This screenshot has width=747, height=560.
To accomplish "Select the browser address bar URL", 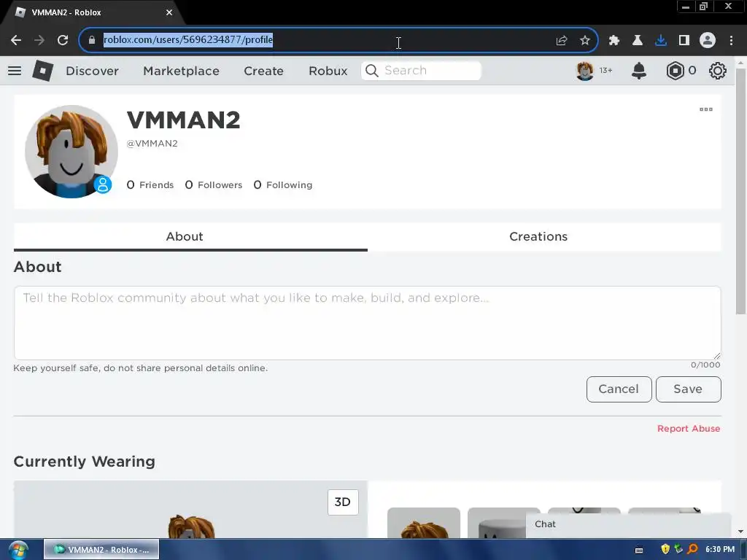I will (187, 40).
